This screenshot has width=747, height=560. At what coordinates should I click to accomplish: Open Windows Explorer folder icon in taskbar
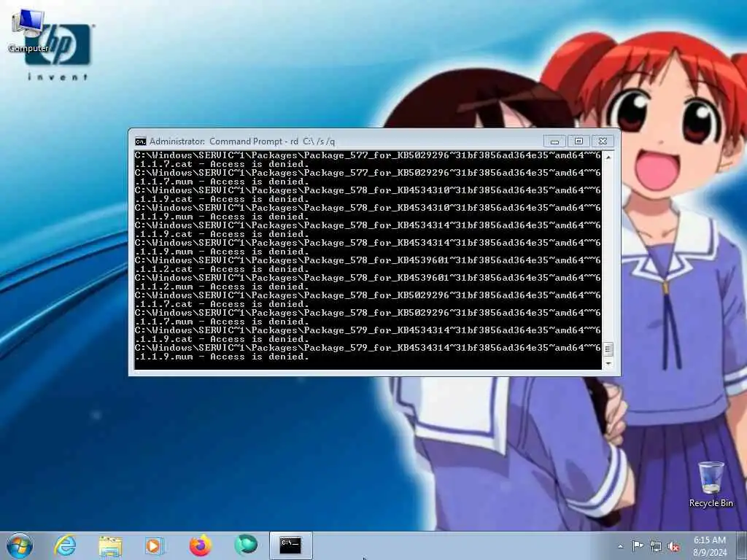coord(111,546)
